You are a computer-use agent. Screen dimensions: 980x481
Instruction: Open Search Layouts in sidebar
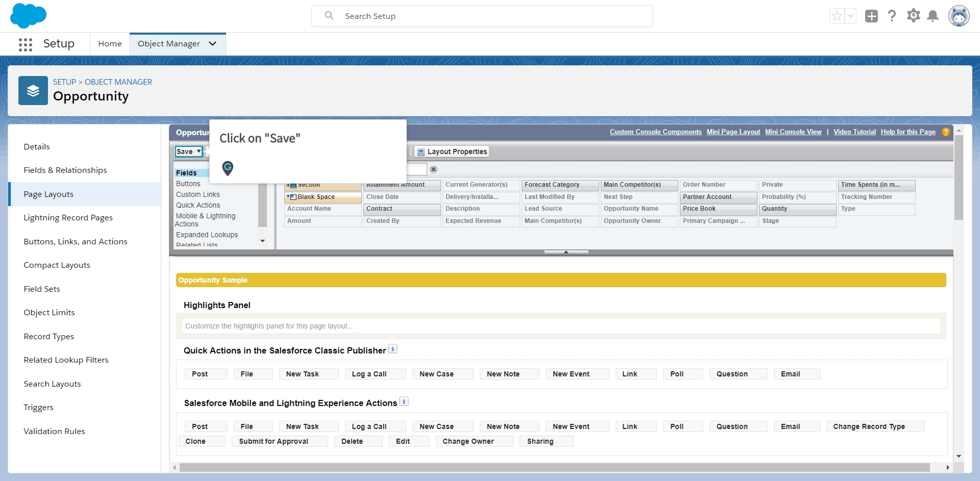52,384
